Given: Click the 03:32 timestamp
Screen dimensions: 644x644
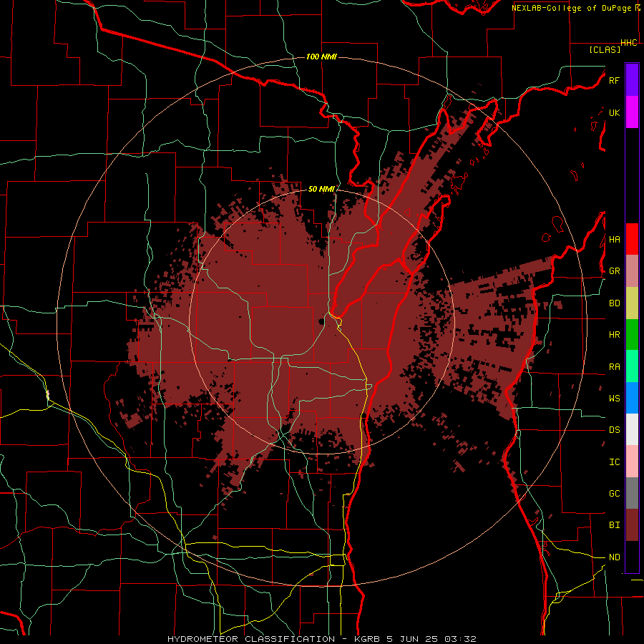Looking at the screenshot, I should click(x=460, y=639).
